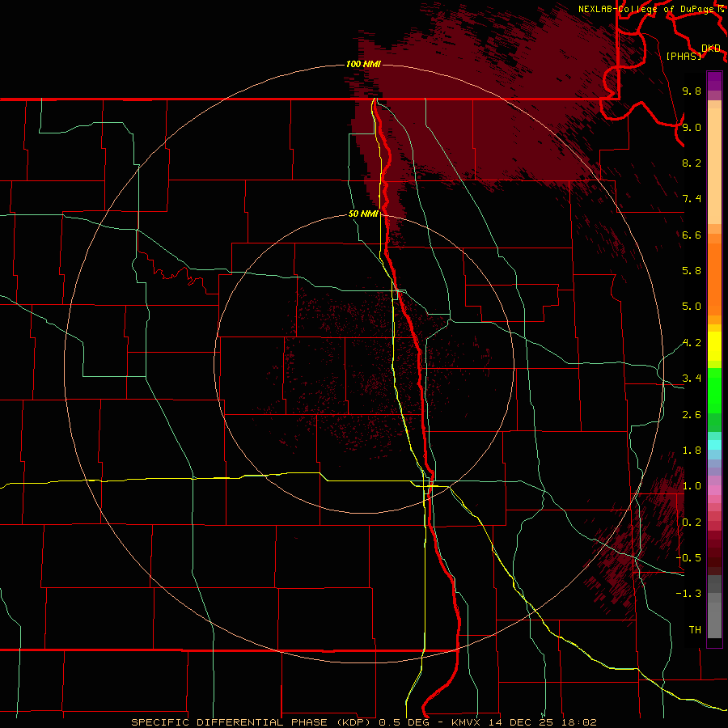Pick the orange color bar segment

(714, 279)
